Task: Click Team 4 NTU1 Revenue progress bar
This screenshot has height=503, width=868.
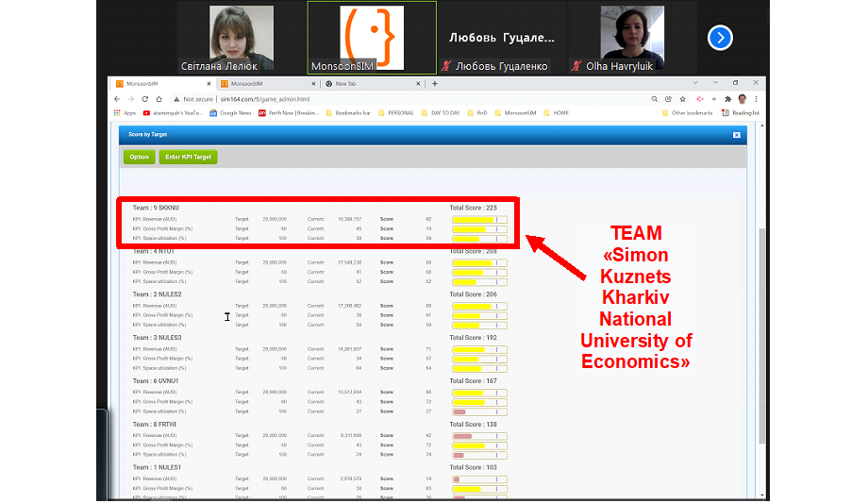Action: coord(479,263)
